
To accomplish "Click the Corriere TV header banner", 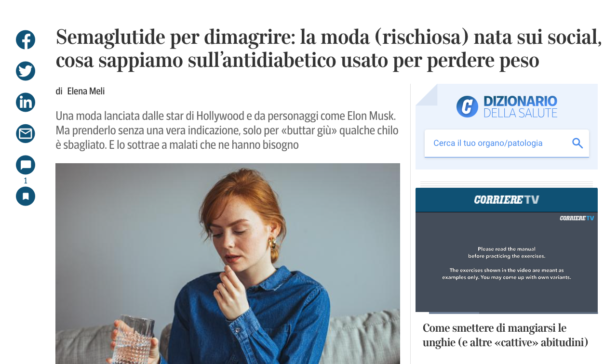I will (507, 200).
